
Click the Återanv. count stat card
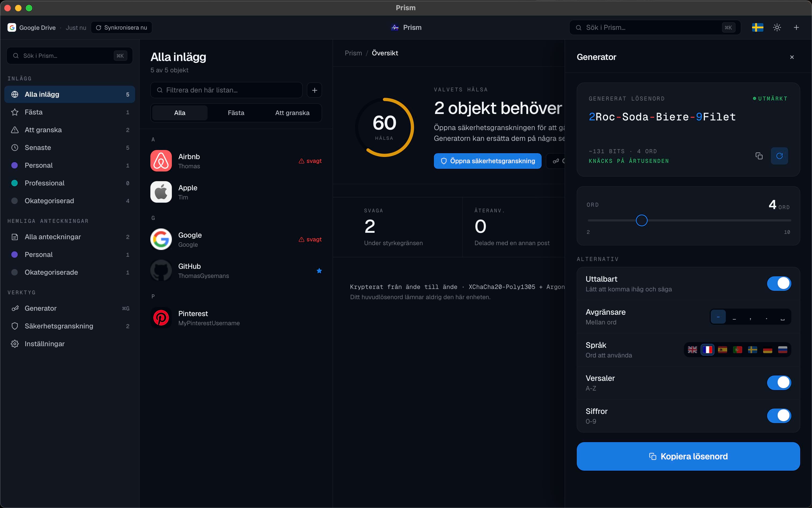point(514,227)
